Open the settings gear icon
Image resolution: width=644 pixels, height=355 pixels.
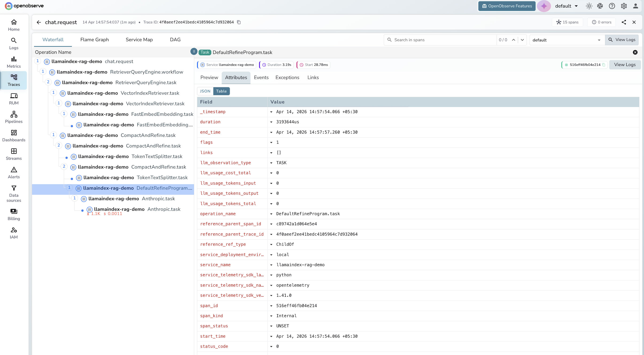[624, 6]
